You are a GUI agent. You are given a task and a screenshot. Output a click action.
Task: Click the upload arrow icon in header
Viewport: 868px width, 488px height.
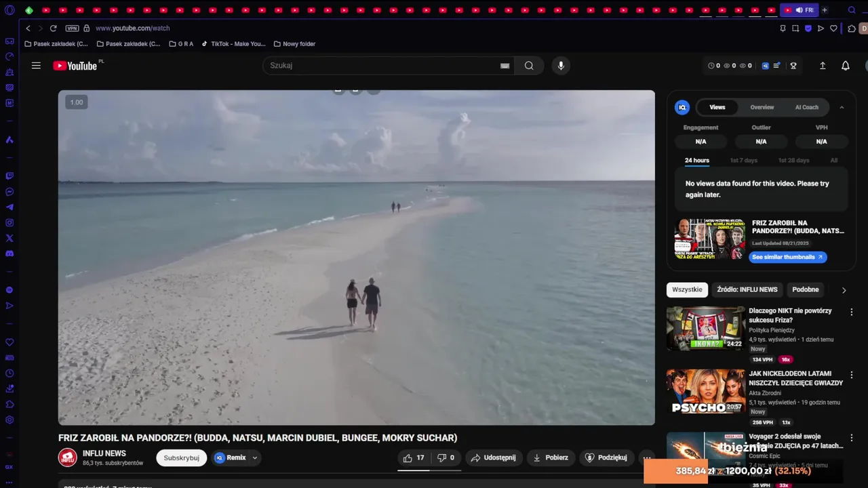(823, 66)
